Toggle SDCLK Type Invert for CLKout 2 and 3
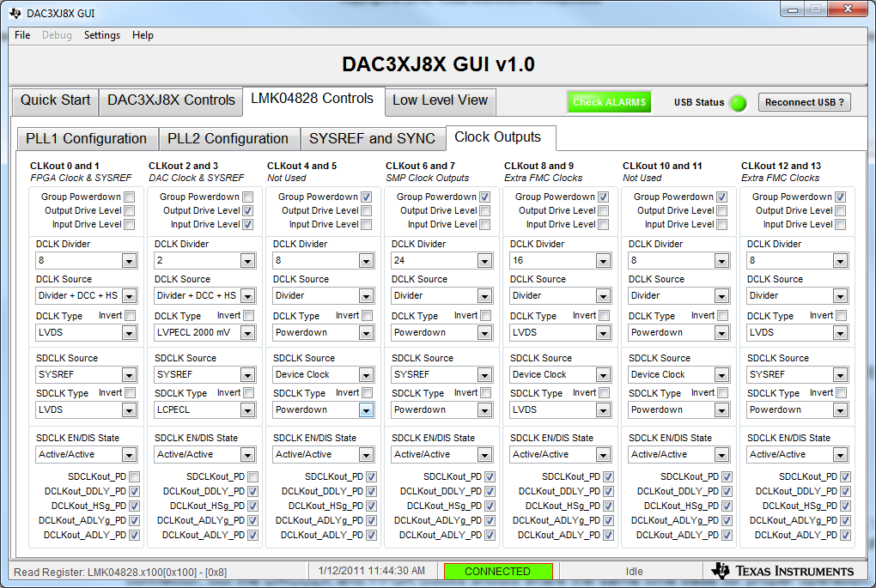This screenshot has width=876, height=588. click(248, 393)
